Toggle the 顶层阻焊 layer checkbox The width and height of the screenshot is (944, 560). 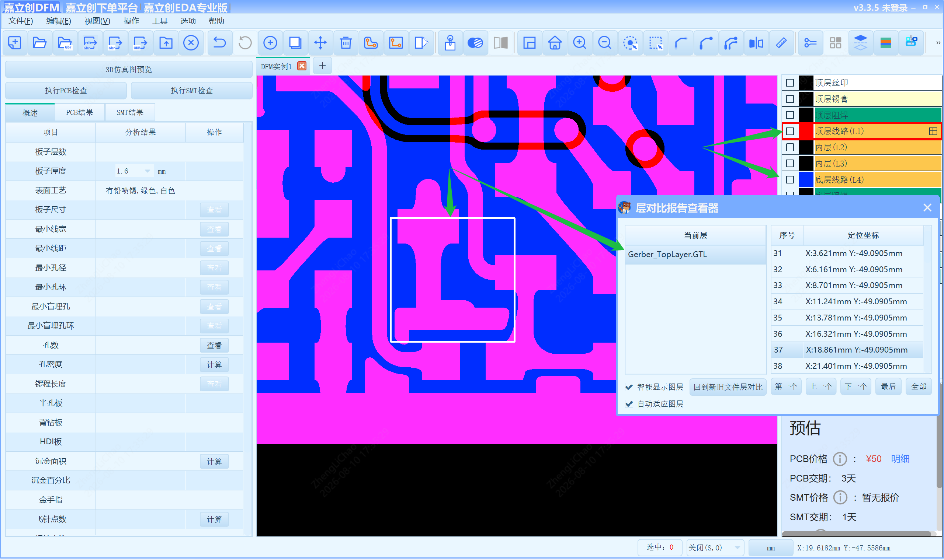[x=790, y=115]
